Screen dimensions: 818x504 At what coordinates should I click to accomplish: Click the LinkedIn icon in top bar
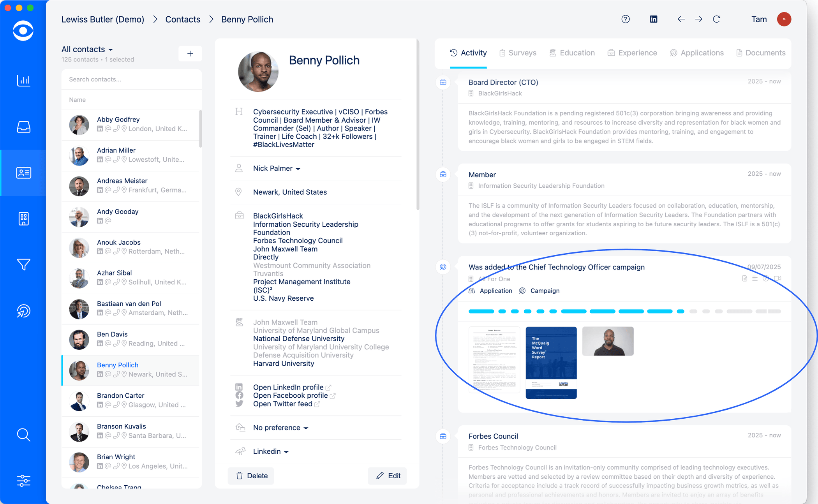point(654,19)
